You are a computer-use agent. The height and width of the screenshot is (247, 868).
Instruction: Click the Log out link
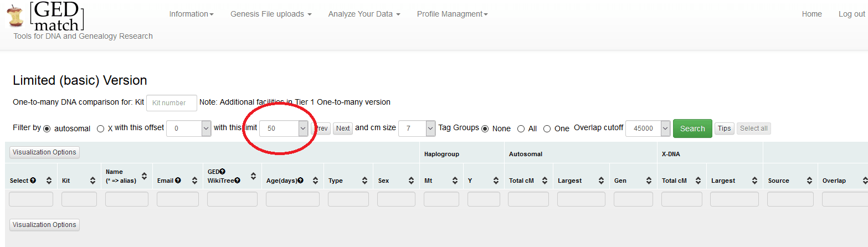coord(851,14)
